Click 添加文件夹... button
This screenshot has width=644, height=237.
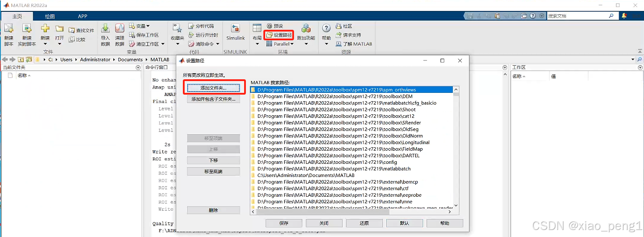coord(213,88)
